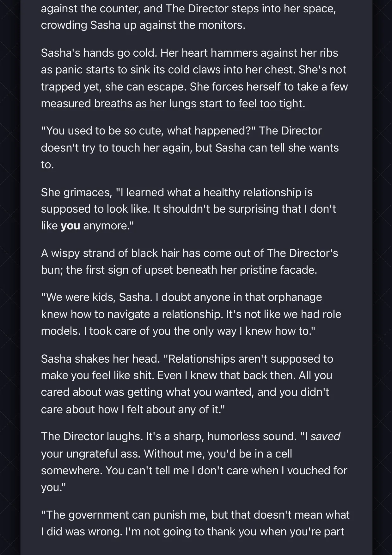Click the word "orphanage" in the dialogue

click(x=295, y=297)
